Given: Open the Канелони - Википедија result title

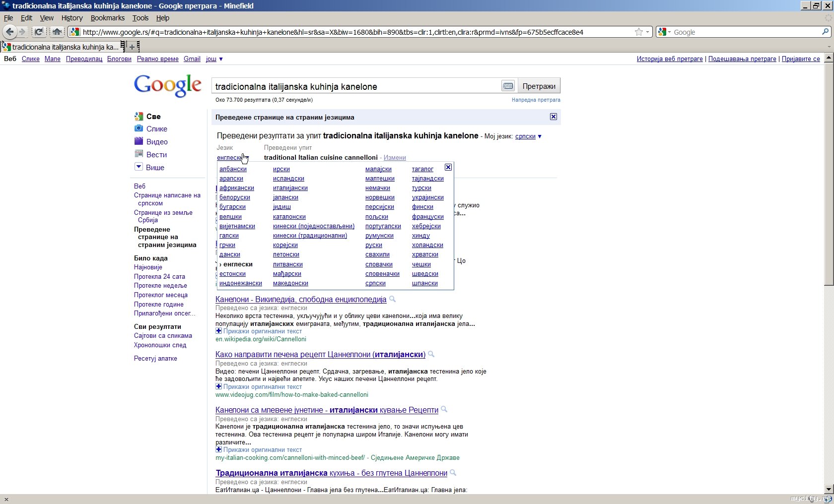Looking at the screenshot, I should pyautogui.click(x=301, y=299).
